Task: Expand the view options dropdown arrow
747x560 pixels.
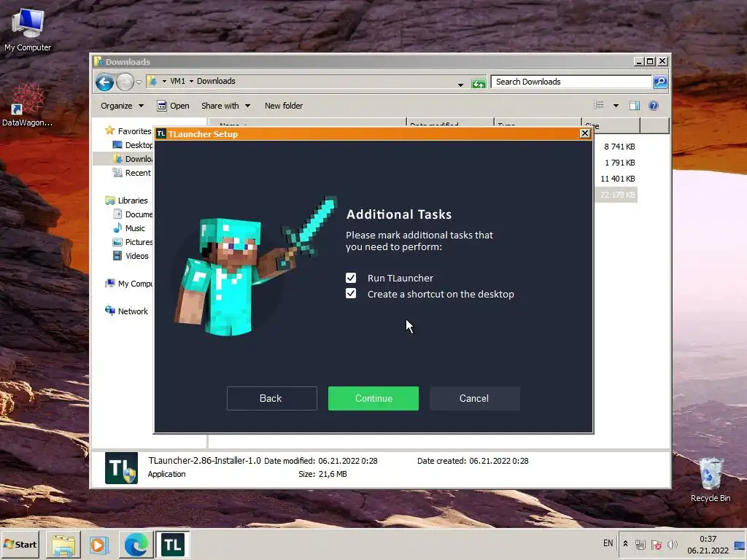Action: coord(616,106)
